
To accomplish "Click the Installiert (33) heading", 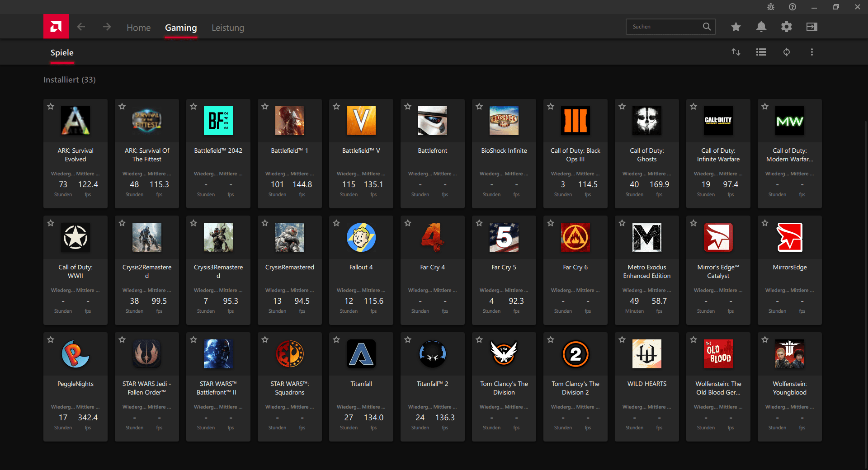I will coord(70,80).
